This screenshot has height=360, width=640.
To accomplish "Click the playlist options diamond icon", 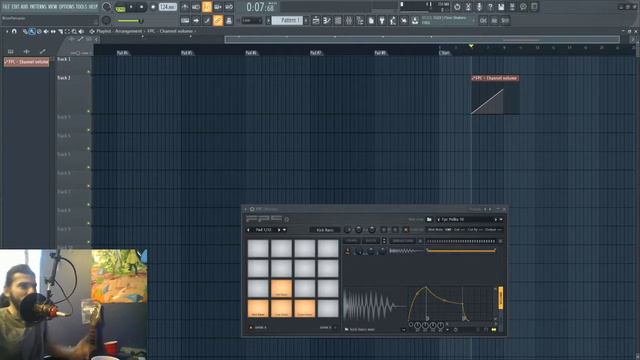I will pyautogui.click(x=92, y=31).
